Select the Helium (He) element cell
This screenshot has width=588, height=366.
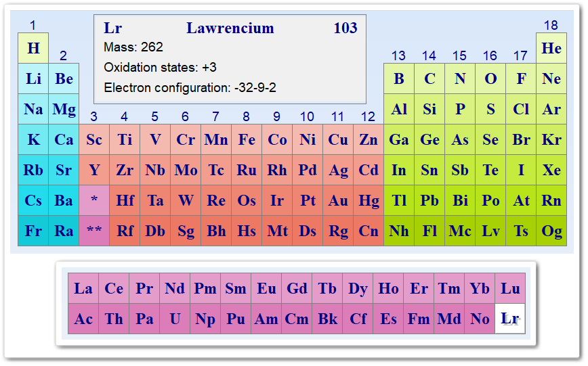pos(551,48)
